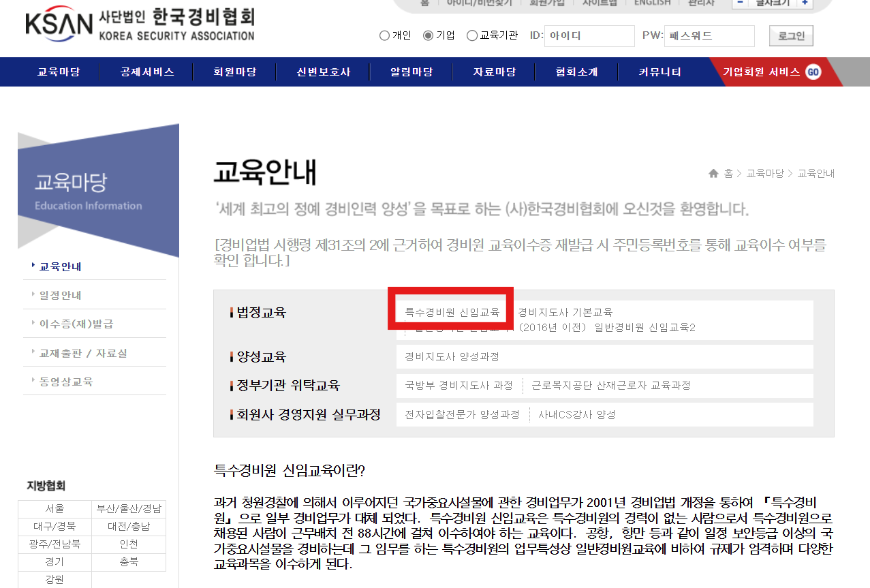
Task: Open the 교육마당 menu
Action: pos(58,72)
